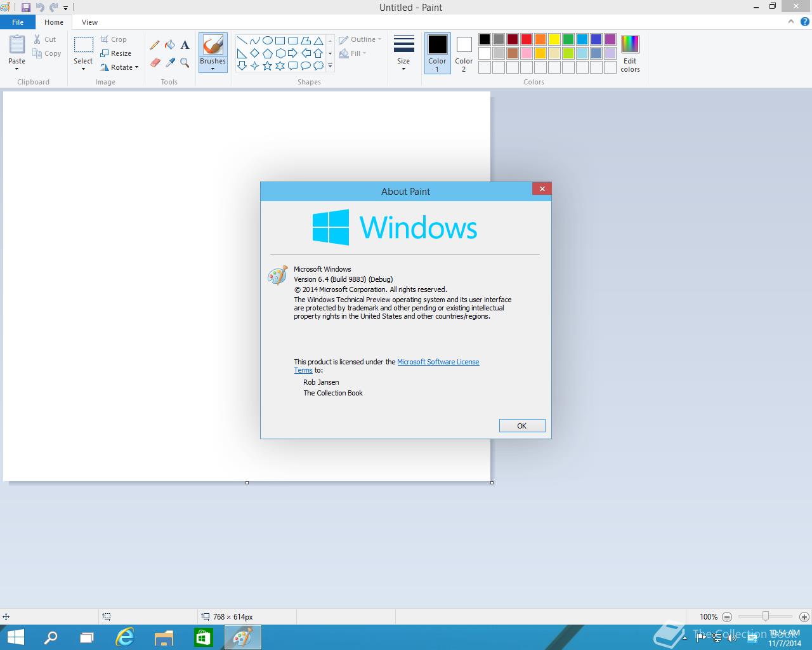
Task: Click the Save icon in title bar
Action: [x=26, y=8]
